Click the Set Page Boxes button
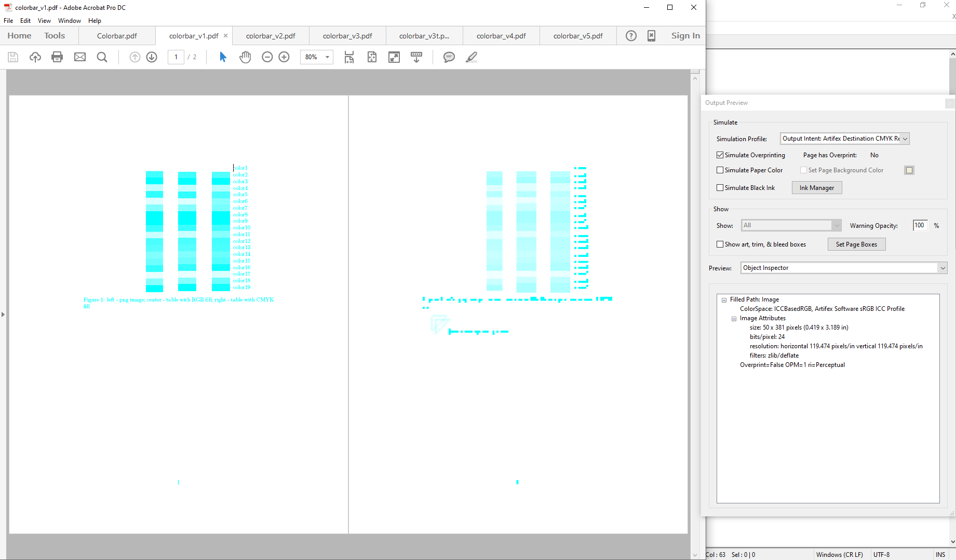The width and height of the screenshot is (956, 560). tap(856, 244)
